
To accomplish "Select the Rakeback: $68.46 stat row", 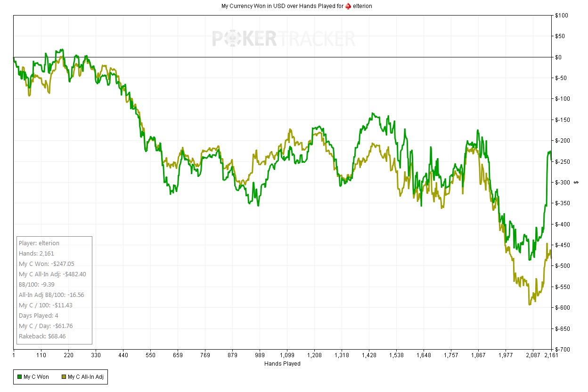I will [x=42, y=336].
